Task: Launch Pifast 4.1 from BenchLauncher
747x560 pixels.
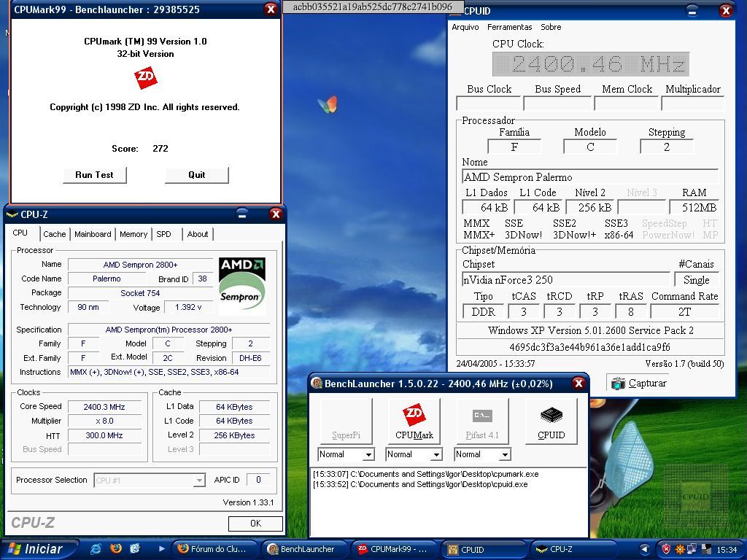Action: pos(482,421)
